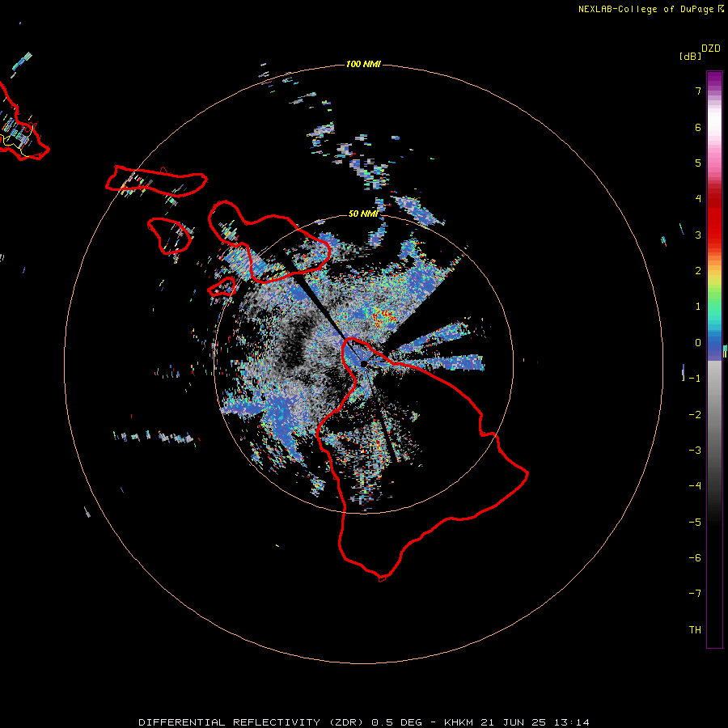Viewport: 728px width, 728px height.
Task: Click the radar site center dot
Action: pos(363,363)
